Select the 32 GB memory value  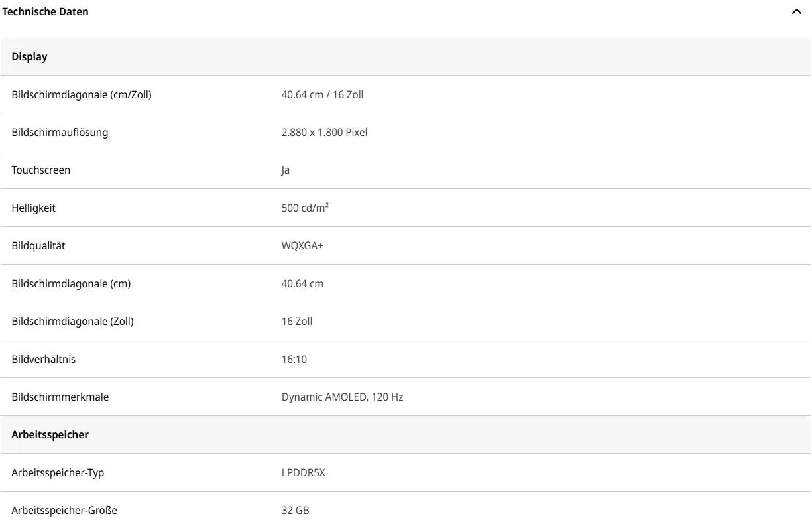tap(295, 511)
